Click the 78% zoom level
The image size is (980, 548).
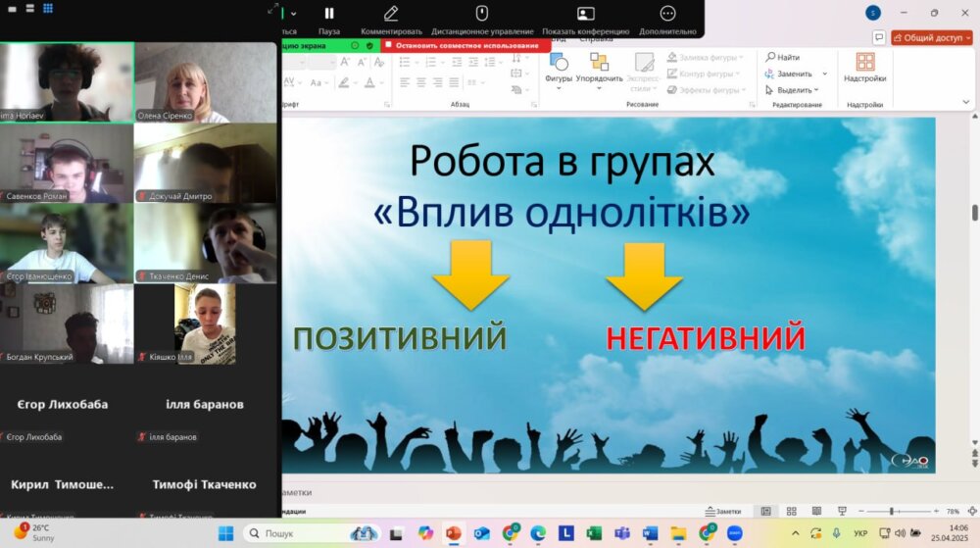pos(953,511)
